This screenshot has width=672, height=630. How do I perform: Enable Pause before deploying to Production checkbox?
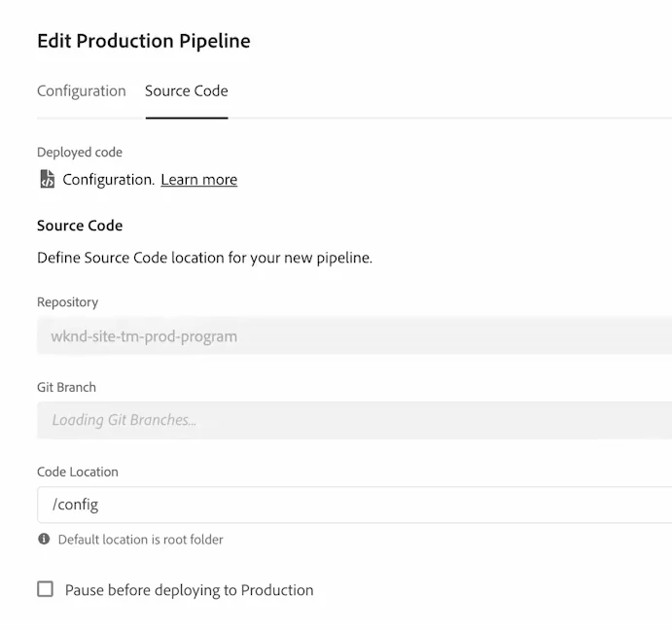coord(46,589)
